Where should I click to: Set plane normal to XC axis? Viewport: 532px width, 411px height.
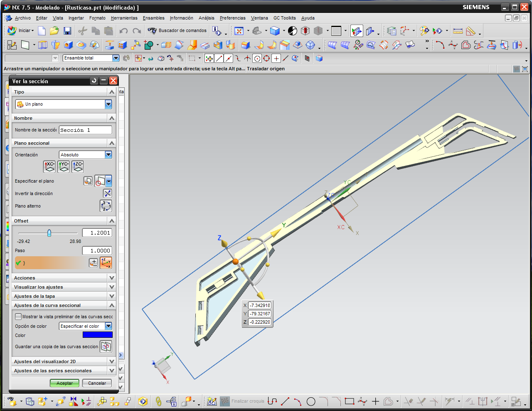tap(49, 167)
